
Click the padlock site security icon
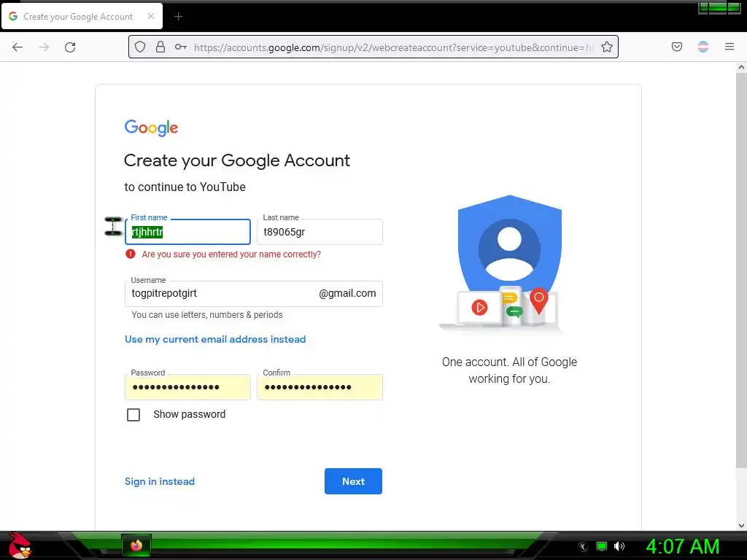click(160, 47)
